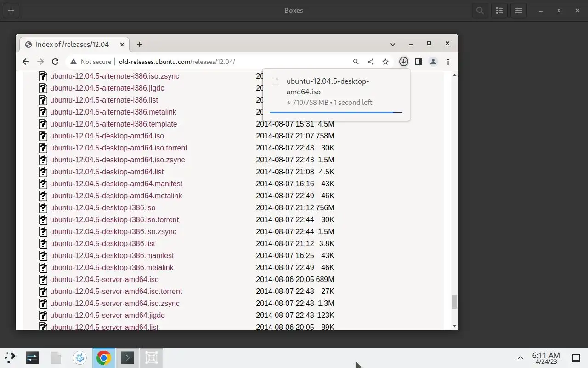588x368 pixels.
Task: Close the Index of /releases/12.04 tab
Action: pos(122,45)
